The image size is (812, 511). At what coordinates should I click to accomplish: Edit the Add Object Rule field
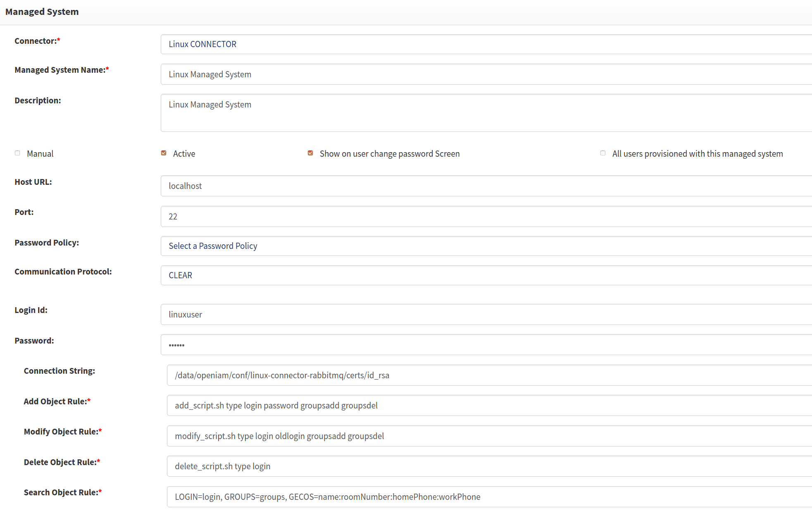pyautogui.click(x=489, y=406)
